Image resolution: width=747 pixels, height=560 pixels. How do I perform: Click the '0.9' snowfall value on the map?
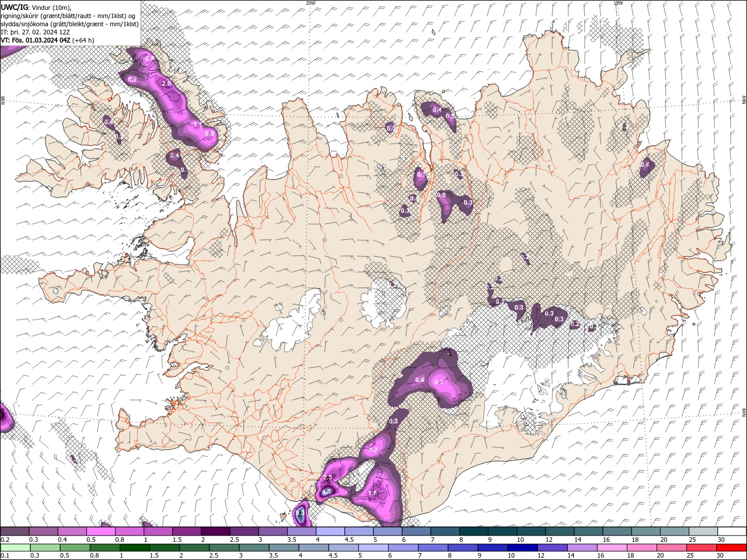click(210, 134)
